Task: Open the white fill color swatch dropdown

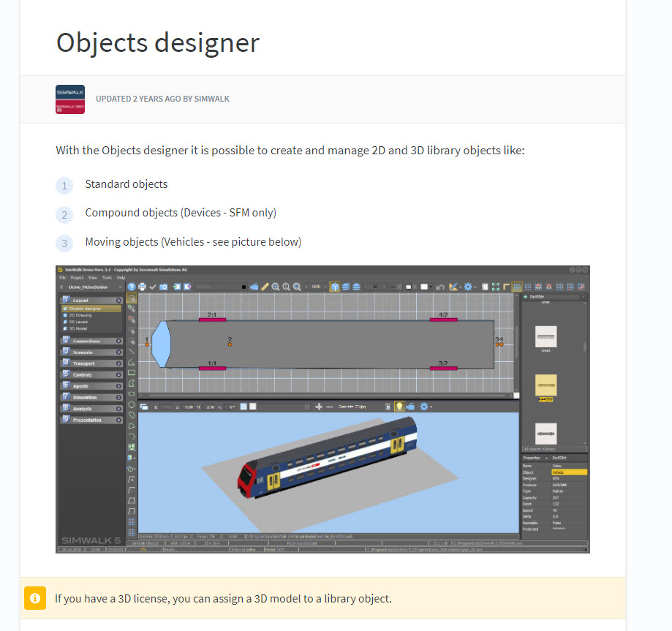Action: point(426,287)
